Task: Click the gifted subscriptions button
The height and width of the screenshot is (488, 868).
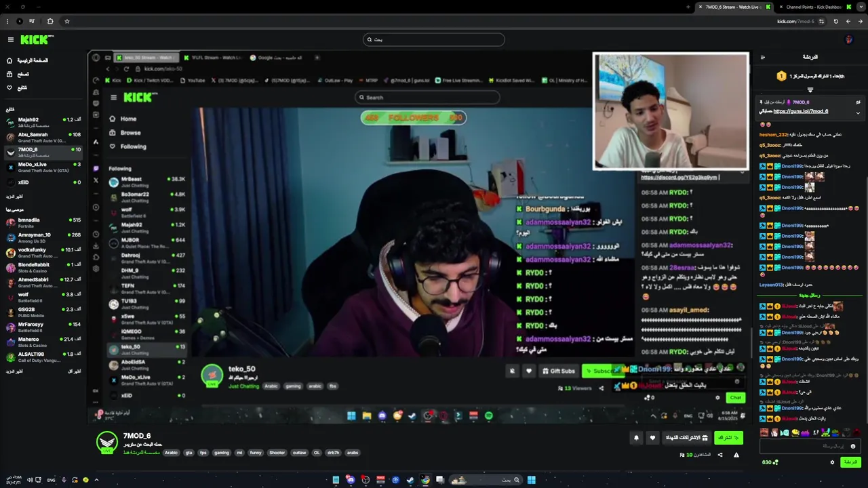Action: [x=686, y=438]
